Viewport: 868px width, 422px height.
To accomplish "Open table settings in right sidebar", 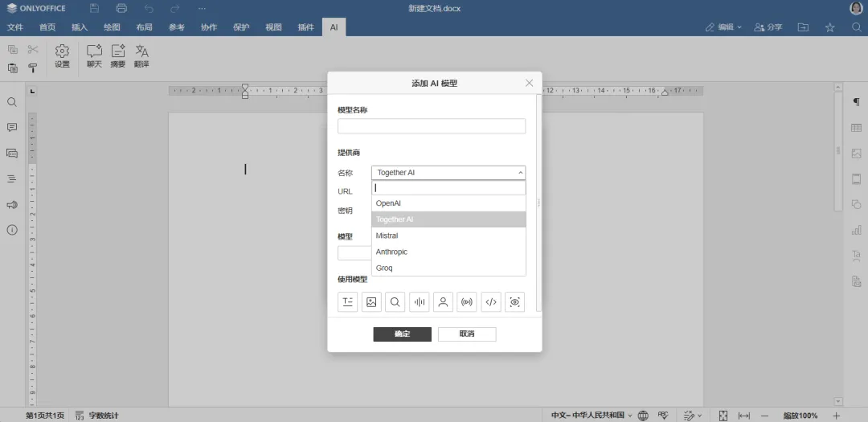I will pyautogui.click(x=857, y=128).
